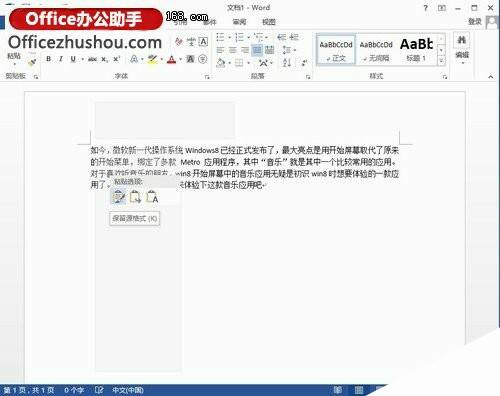Show or hide paragraph marks
The height and width of the screenshot is (396, 500).
[304, 63]
